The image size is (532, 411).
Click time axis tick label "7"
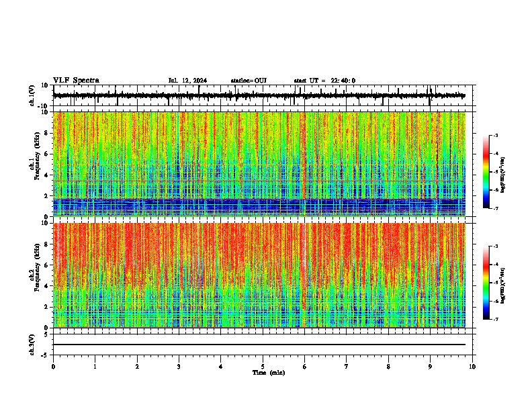pos(347,367)
